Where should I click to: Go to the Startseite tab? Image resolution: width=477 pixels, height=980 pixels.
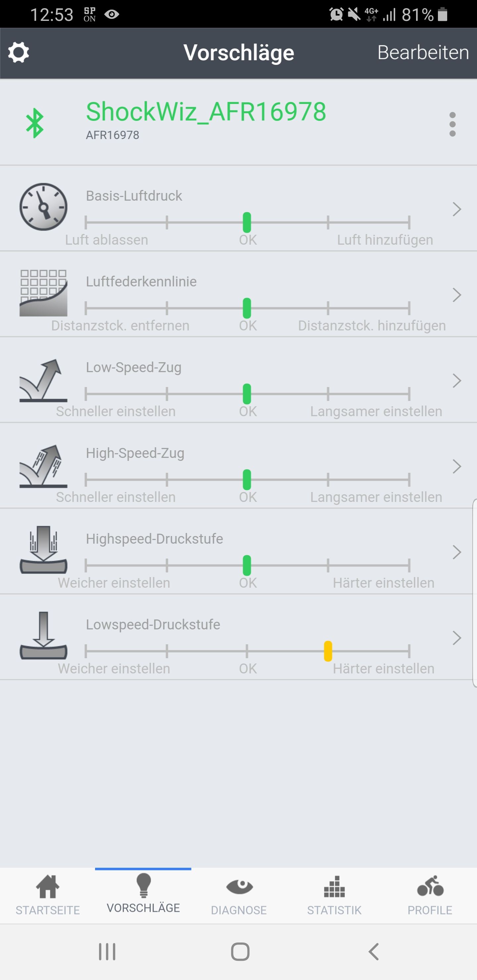48,896
